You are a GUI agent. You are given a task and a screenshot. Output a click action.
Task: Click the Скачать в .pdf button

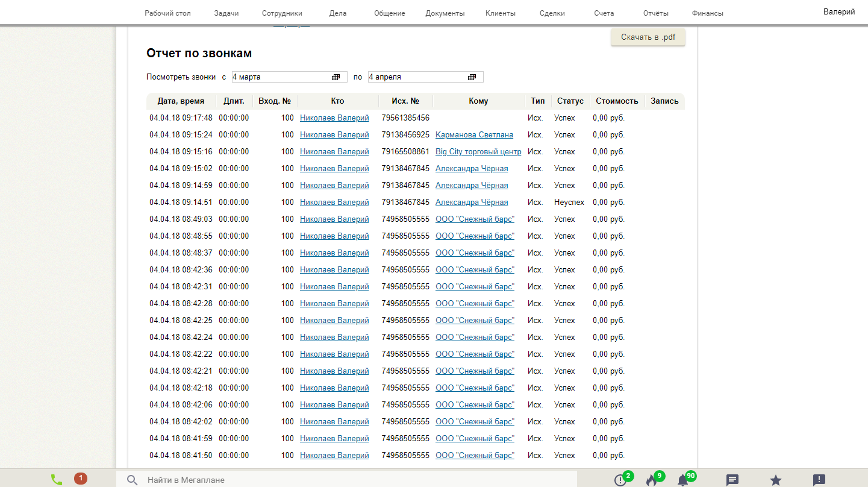[x=648, y=37]
